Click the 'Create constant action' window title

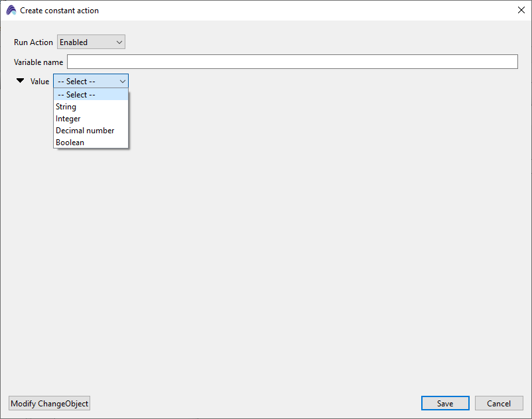pos(60,11)
